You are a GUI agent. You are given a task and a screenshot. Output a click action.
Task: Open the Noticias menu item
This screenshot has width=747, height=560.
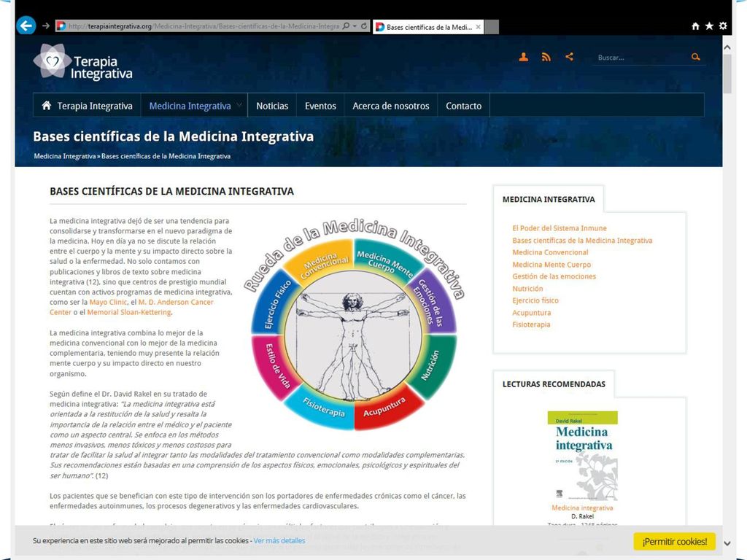point(272,106)
